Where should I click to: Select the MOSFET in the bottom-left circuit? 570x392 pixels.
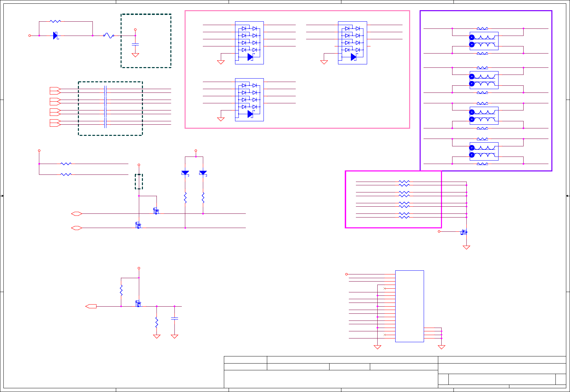pyautogui.click(x=138, y=304)
